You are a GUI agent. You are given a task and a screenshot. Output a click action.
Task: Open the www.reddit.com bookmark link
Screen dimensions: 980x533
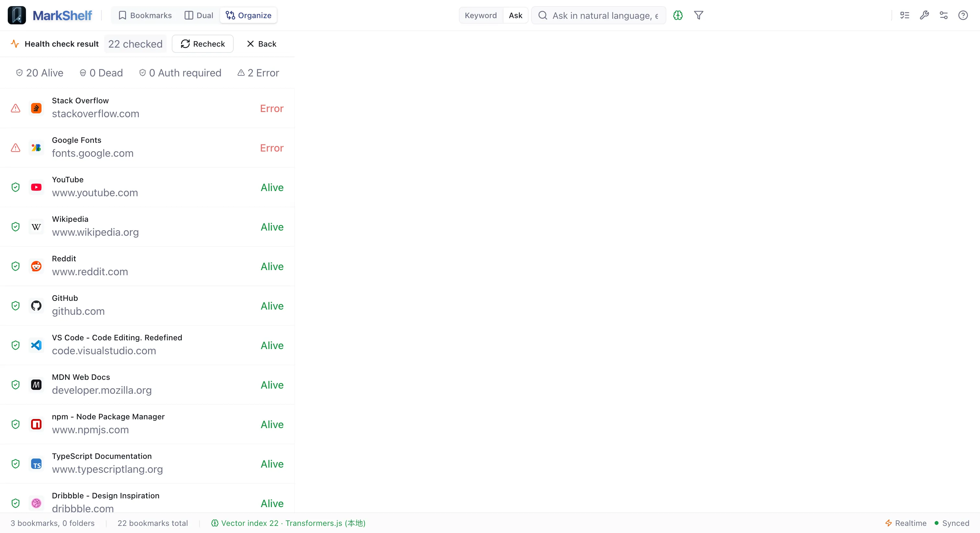90,272
